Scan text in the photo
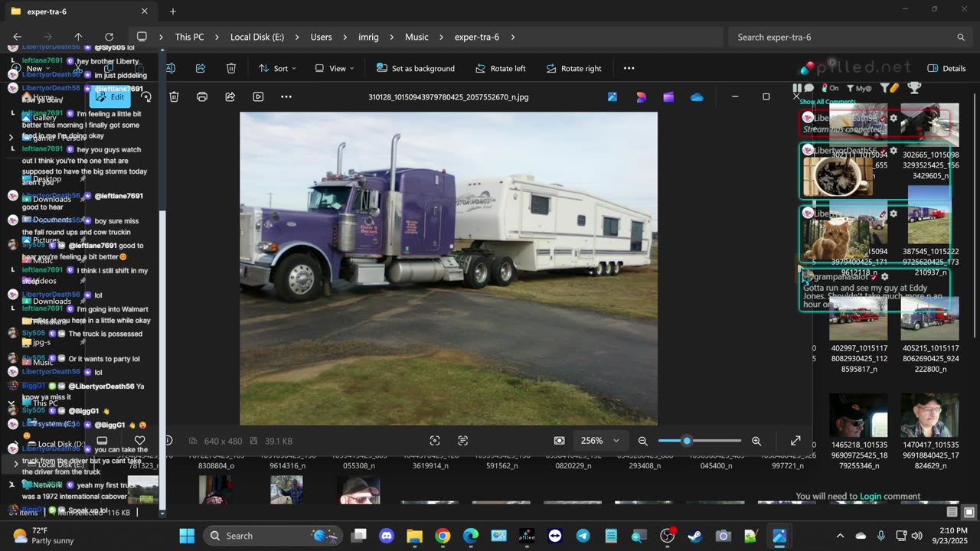Viewport: 980px width, 551px height. (x=462, y=441)
